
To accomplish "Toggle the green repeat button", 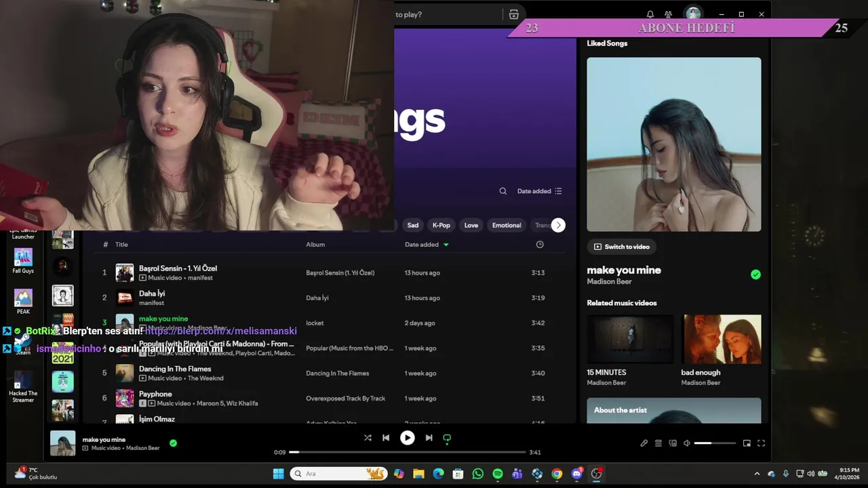I will tap(447, 438).
